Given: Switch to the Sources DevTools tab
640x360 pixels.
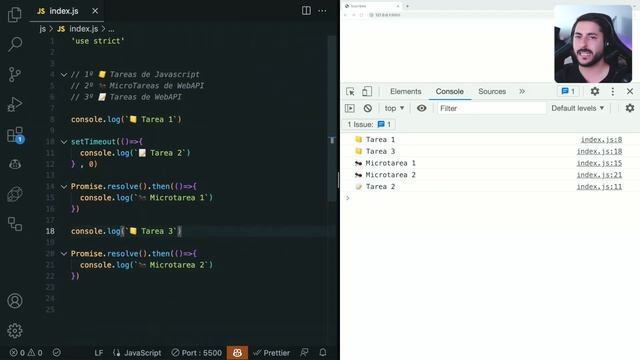Looking at the screenshot, I should (x=492, y=91).
